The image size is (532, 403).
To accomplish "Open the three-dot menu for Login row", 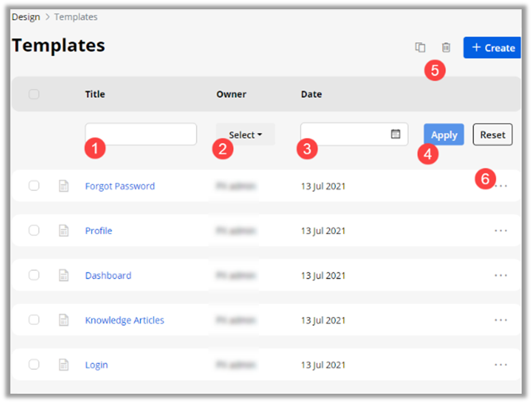I will click(501, 365).
